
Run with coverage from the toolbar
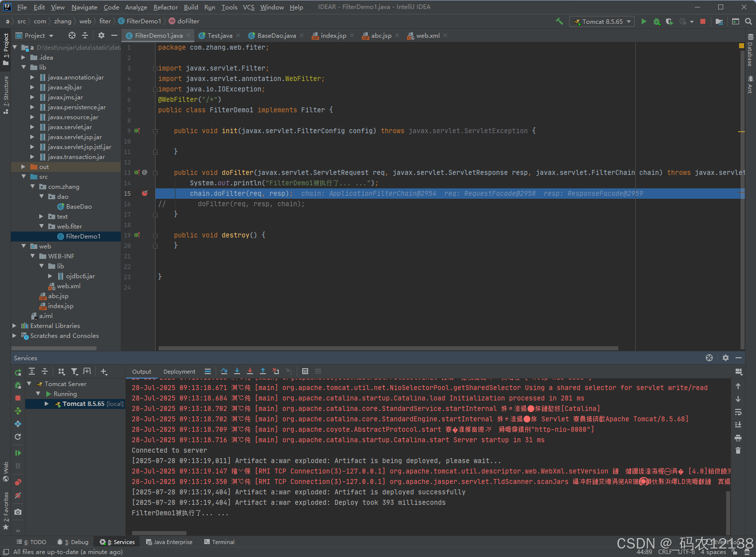point(670,21)
